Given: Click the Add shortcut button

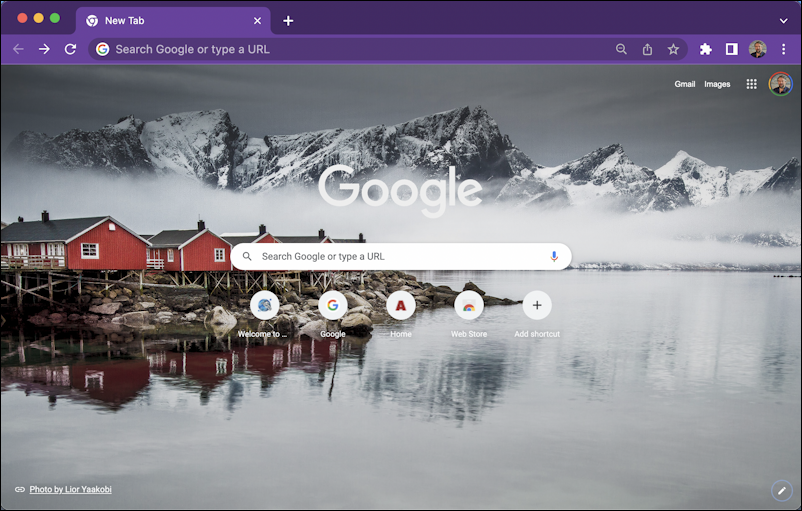Looking at the screenshot, I should click(537, 313).
